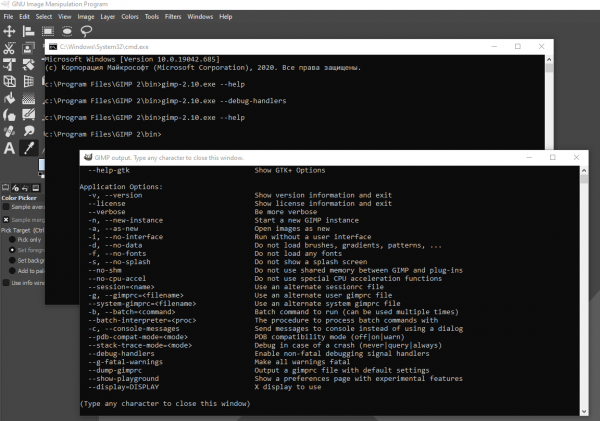Open the Device Status tab

pos(15,188)
